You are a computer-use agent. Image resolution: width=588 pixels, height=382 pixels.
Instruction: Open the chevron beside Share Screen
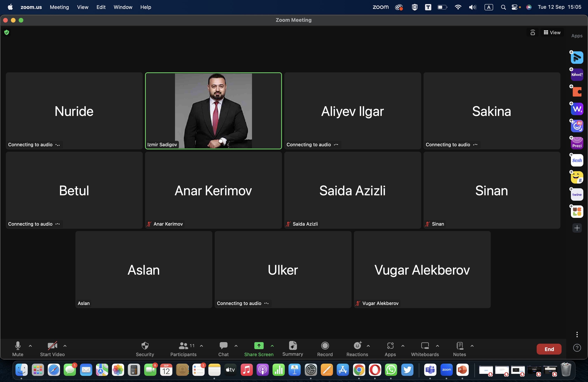click(272, 346)
